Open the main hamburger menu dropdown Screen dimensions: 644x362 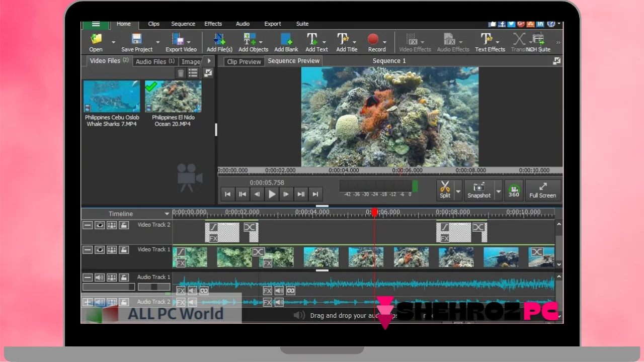96,24
